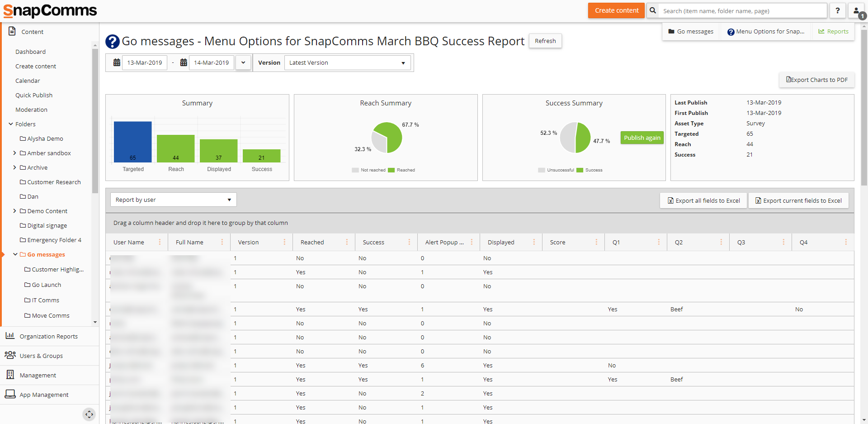Screen dimensions: 868x424
Task: Click Export Charts to PDF
Action: point(816,80)
